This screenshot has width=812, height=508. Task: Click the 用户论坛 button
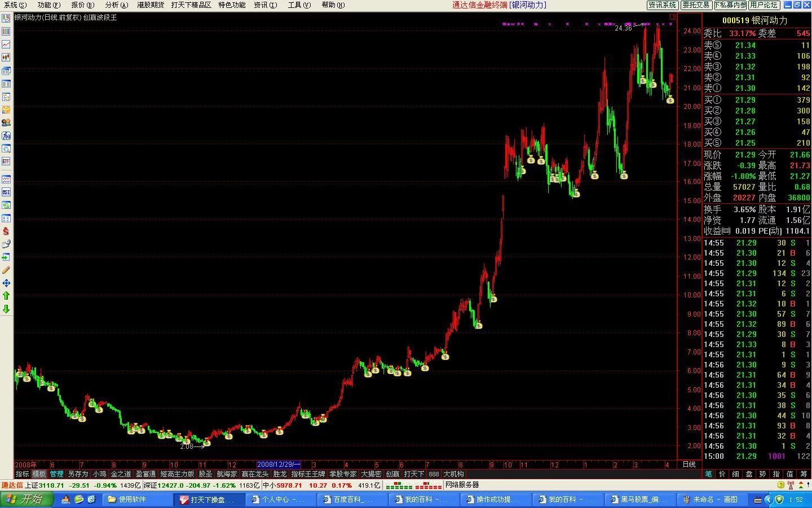coord(765,5)
